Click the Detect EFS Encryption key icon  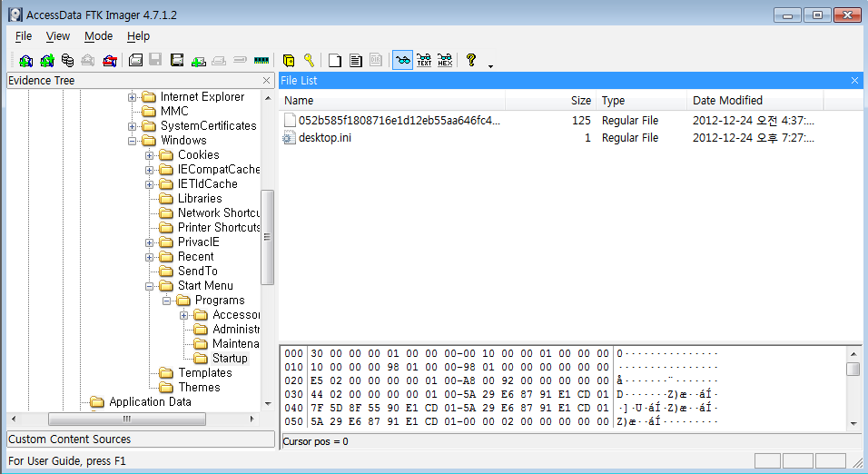(x=309, y=60)
